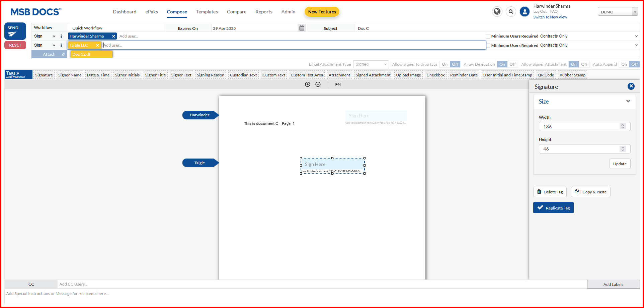The width and height of the screenshot is (644, 308).
Task: Remove Taigle LLC from signers
Action: pos(97,45)
